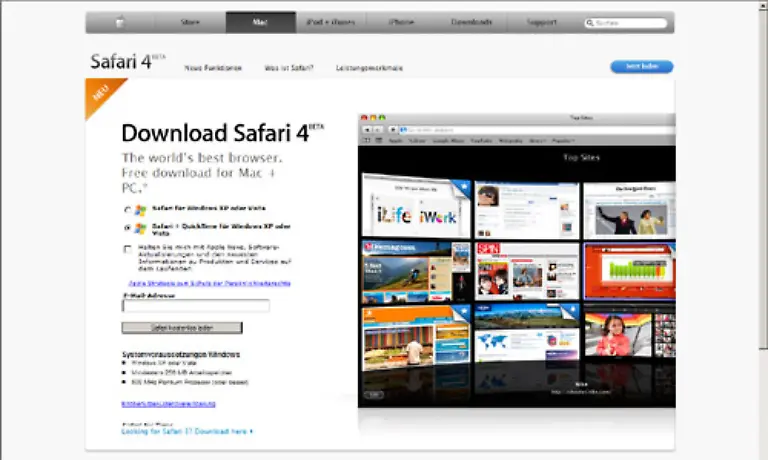The width and height of the screenshot is (768, 460).
Task: Click the green bar chart Top Sites thumbnail
Action: coord(629,270)
